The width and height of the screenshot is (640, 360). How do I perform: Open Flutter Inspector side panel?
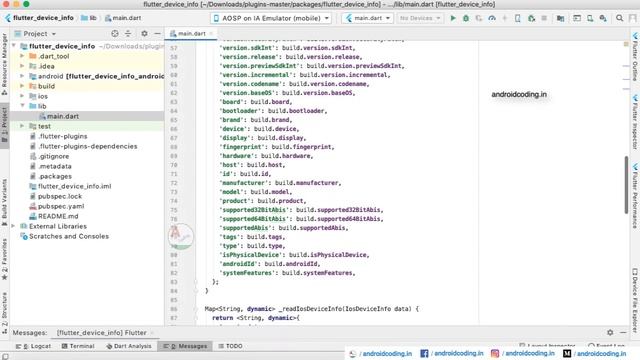635,122
